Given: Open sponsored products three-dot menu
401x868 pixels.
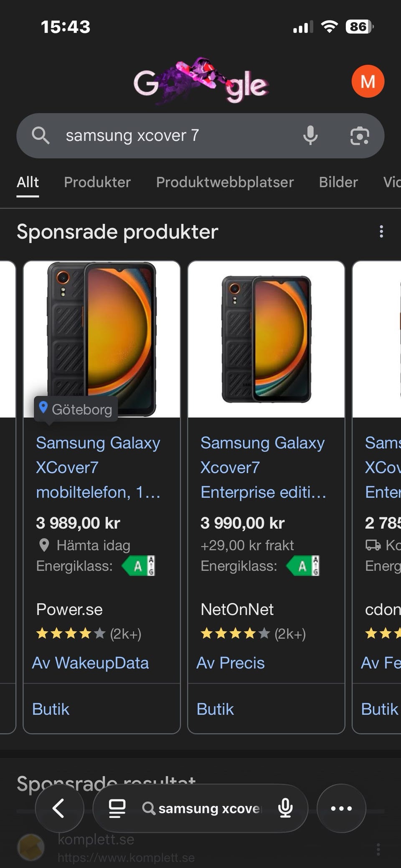Looking at the screenshot, I should (381, 232).
